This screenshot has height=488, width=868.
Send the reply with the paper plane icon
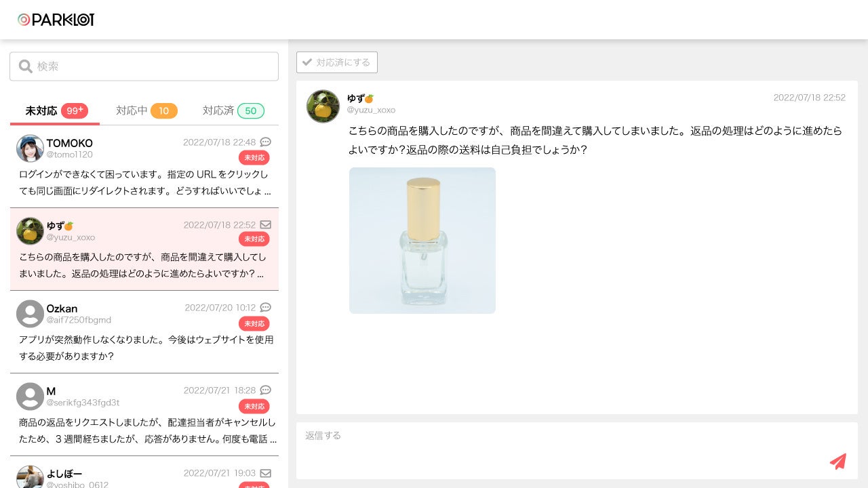(x=838, y=462)
